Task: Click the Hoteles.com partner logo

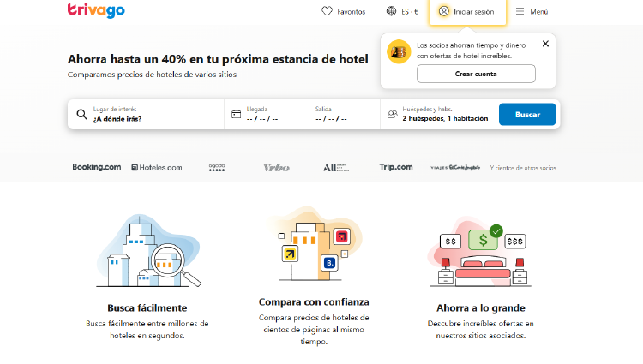Action: coord(157,168)
